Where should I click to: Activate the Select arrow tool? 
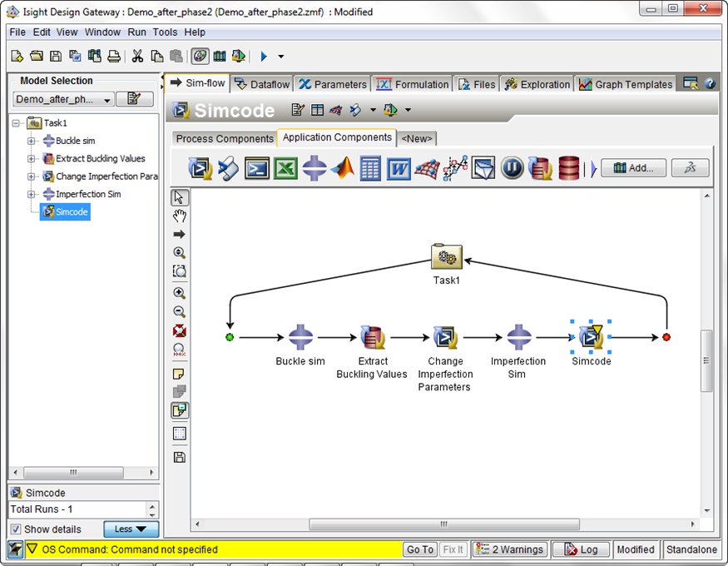179,197
